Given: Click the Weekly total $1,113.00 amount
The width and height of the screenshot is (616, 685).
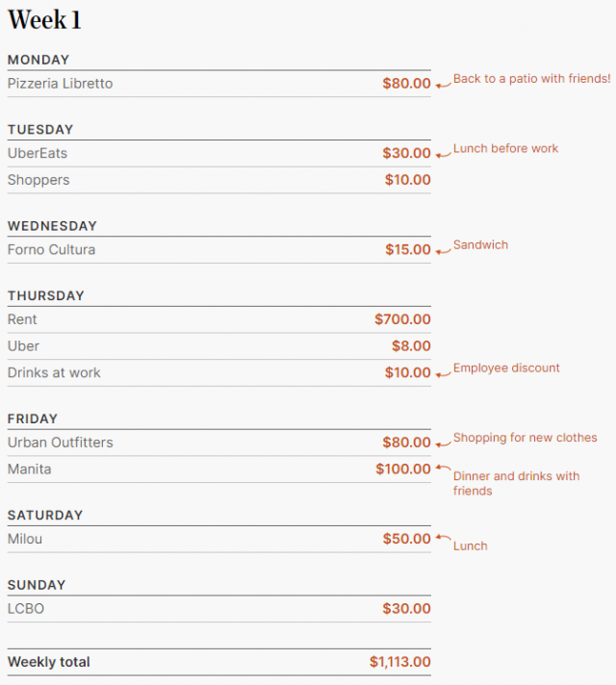Looking at the screenshot, I should 400,662.
